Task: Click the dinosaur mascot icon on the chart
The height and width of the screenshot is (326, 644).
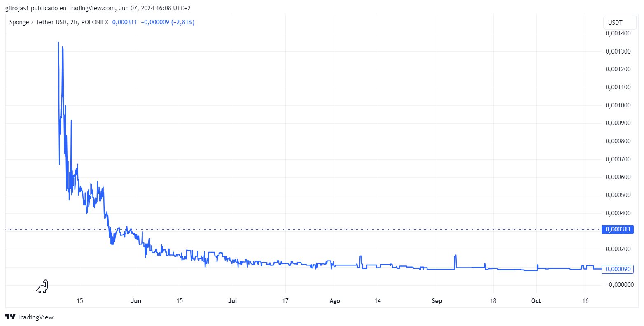Action: pos(41,287)
